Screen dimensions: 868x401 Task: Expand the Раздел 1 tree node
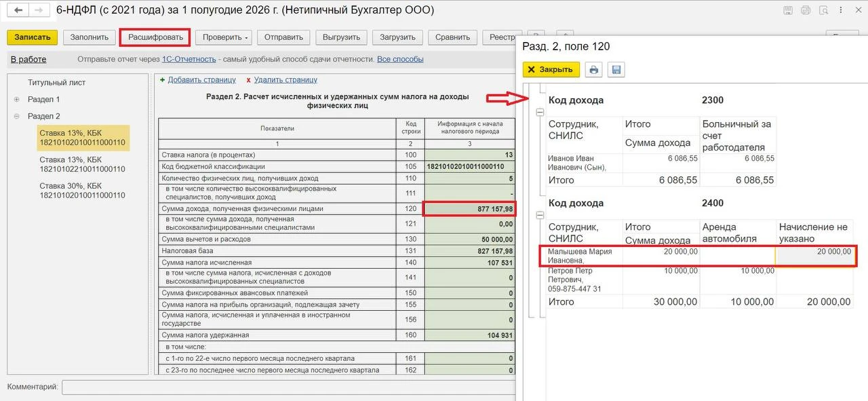tap(16, 99)
